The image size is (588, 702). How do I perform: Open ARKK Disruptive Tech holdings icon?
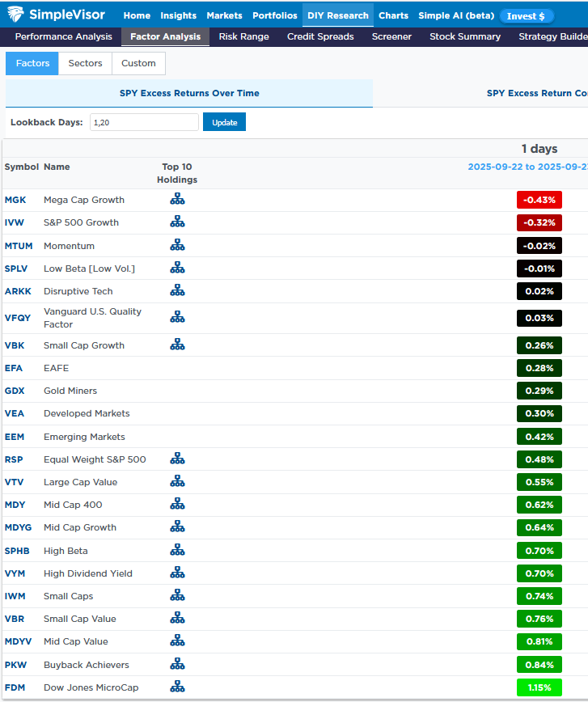tap(177, 290)
